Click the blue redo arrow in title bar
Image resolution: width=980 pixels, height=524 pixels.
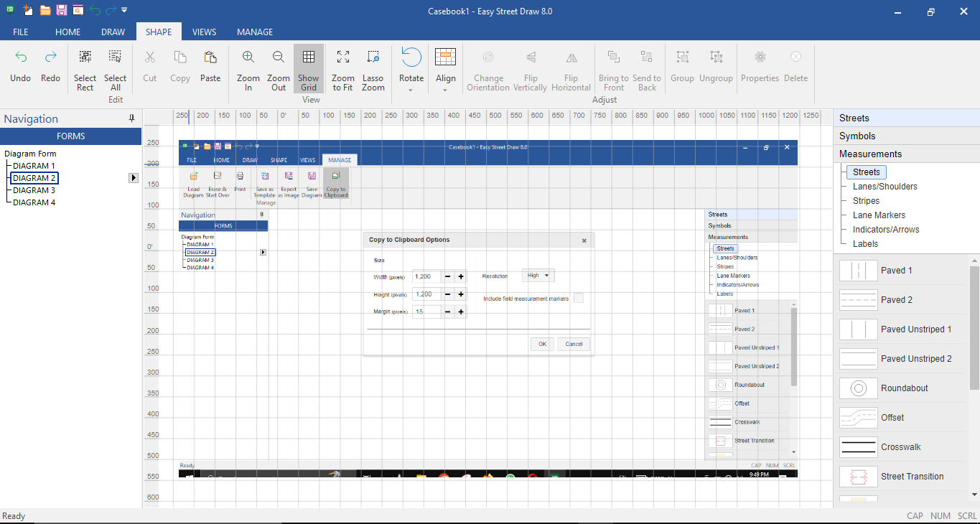click(x=111, y=10)
